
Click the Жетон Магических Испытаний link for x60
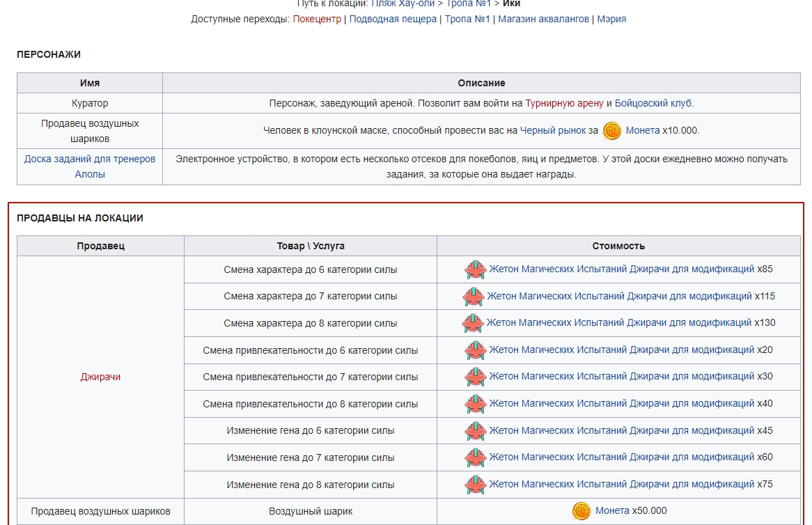[621, 457]
